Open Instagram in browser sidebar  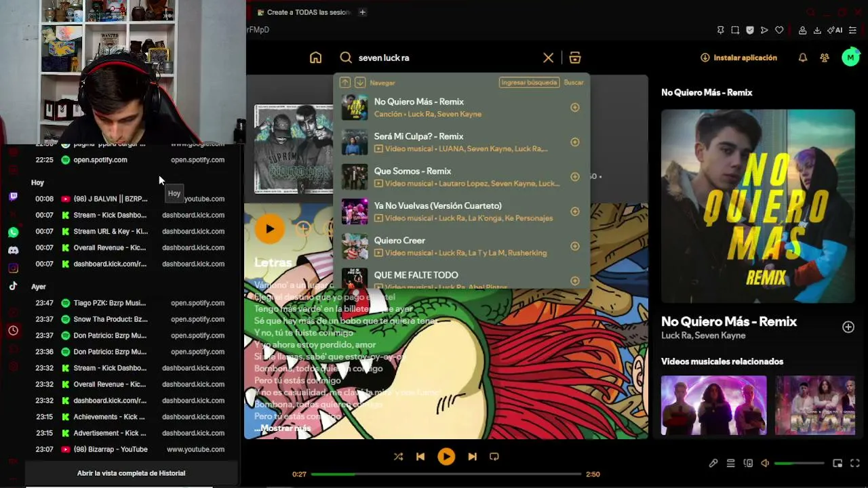13,268
